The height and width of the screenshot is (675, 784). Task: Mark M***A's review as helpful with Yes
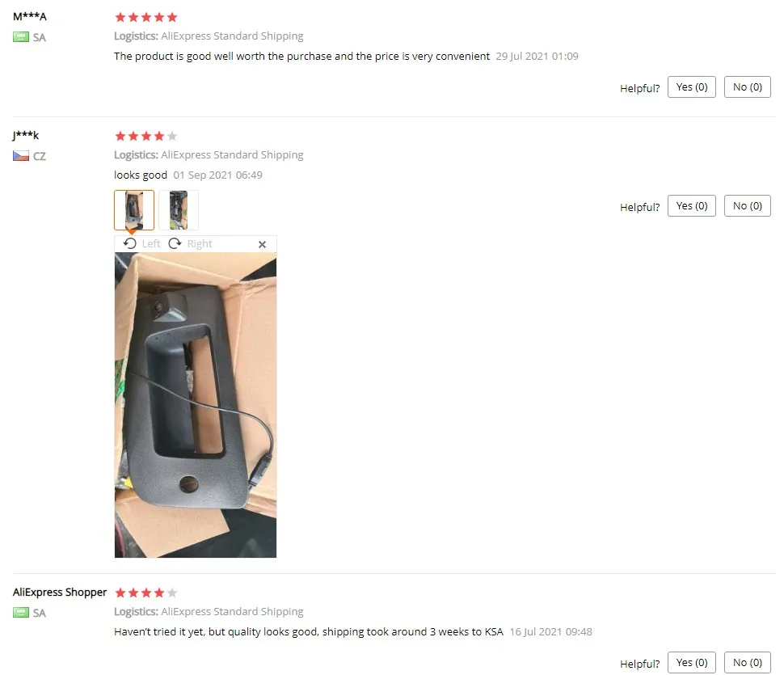(x=692, y=87)
